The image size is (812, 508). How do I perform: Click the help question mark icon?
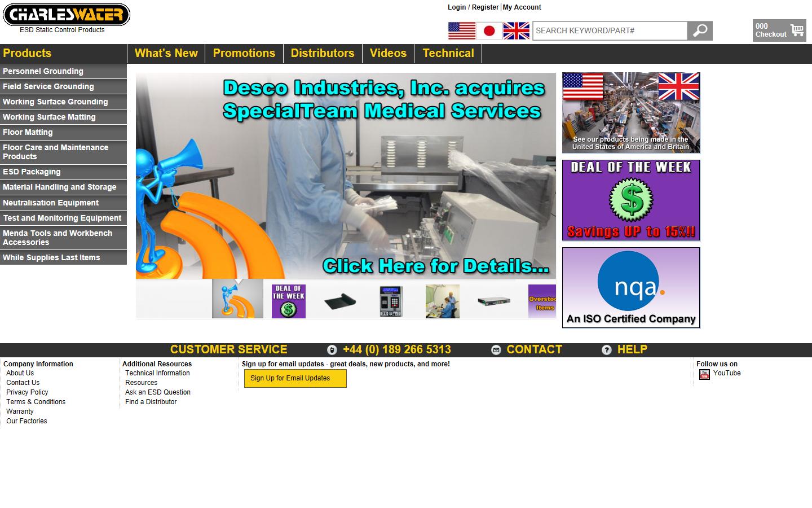coord(606,350)
